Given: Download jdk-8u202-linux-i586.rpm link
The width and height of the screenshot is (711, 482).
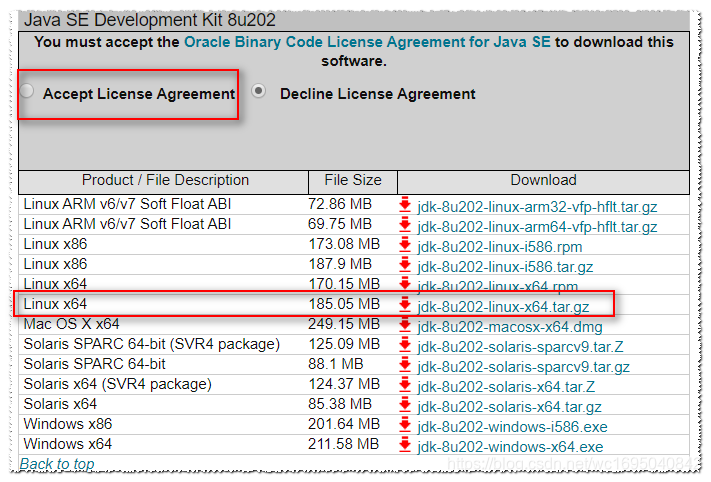Looking at the screenshot, I should click(500, 247).
